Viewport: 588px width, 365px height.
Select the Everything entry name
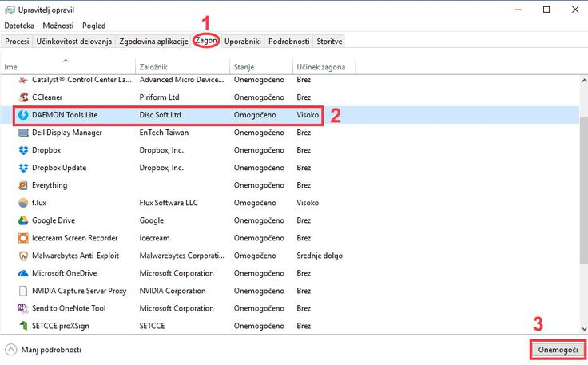click(50, 185)
